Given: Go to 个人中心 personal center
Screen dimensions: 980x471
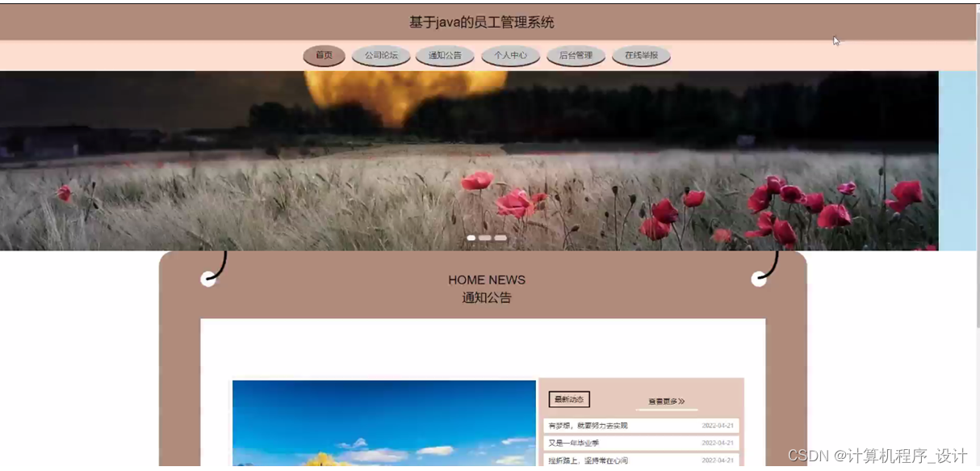Looking at the screenshot, I should point(510,56).
